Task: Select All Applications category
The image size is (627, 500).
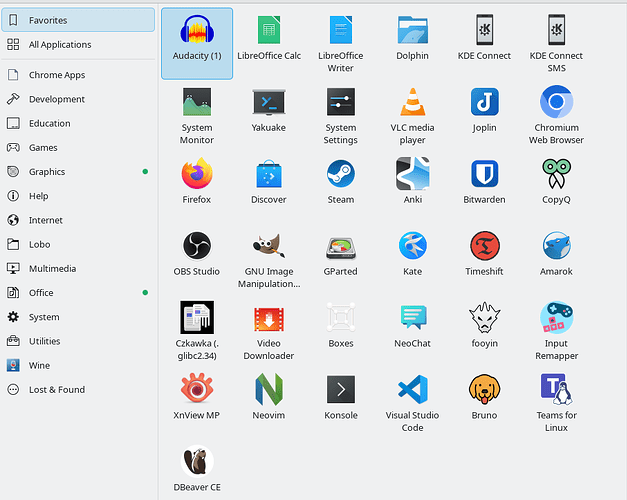Action: [60, 45]
